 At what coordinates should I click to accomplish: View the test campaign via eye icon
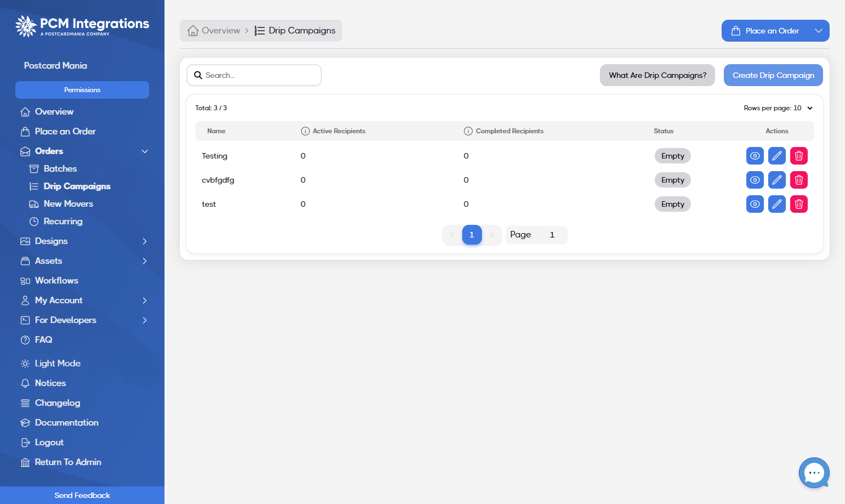click(755, 204)
